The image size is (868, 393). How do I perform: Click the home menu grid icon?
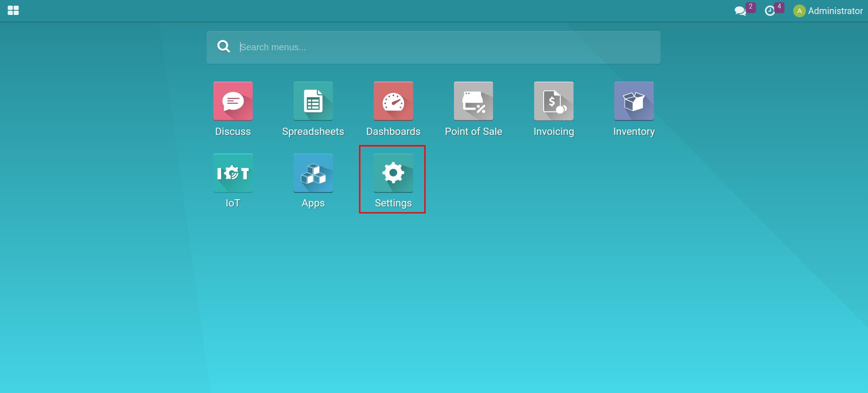click(x=13, y=10)
